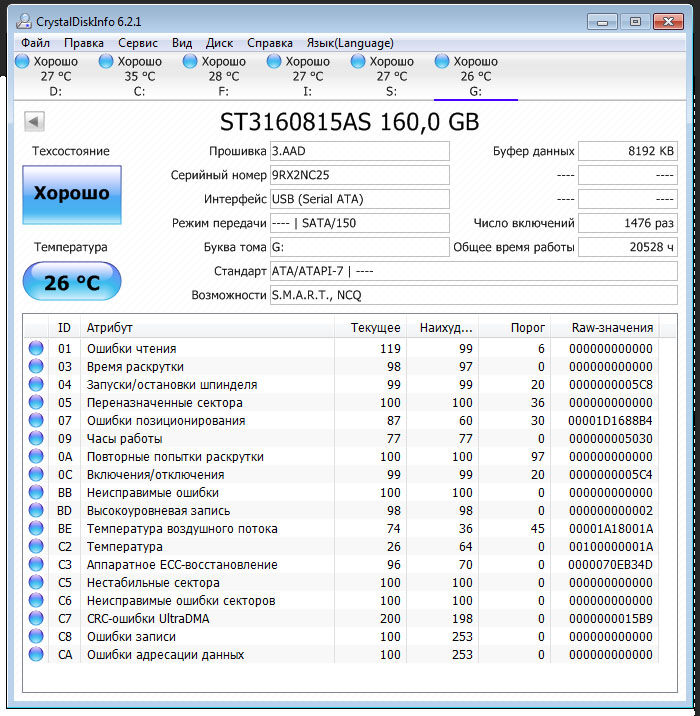Select disk F: 28 °C status orb
700x716 pixels.
click(190, 61)
